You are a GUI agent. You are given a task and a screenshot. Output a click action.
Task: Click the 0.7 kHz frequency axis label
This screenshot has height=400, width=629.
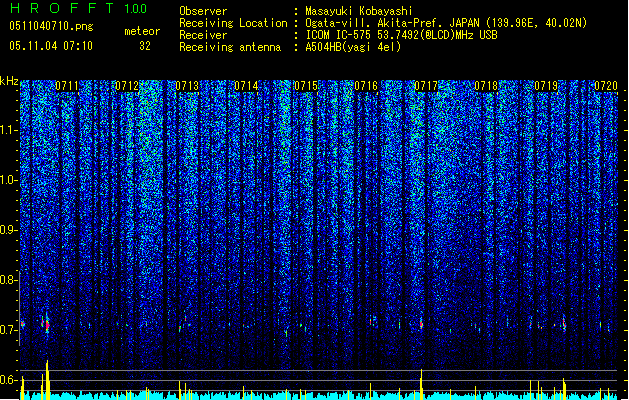tap(8, 330)
